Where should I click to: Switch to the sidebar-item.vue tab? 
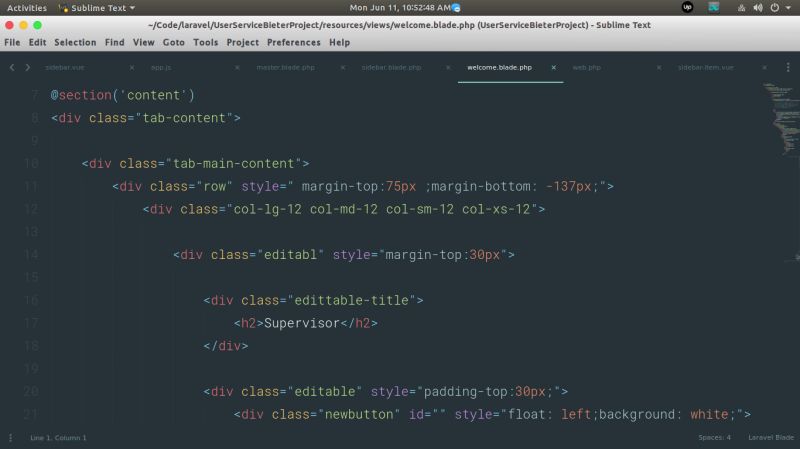tap(706, 67)
